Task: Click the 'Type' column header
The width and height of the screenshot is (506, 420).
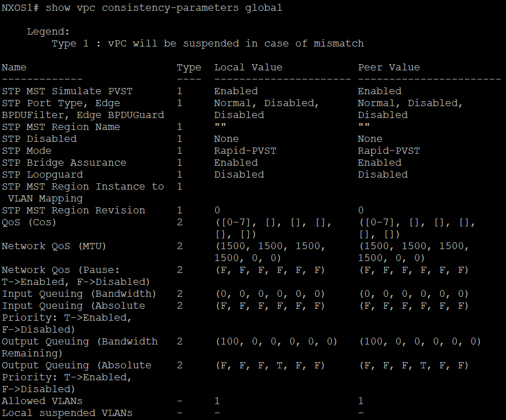Action: 189,68
